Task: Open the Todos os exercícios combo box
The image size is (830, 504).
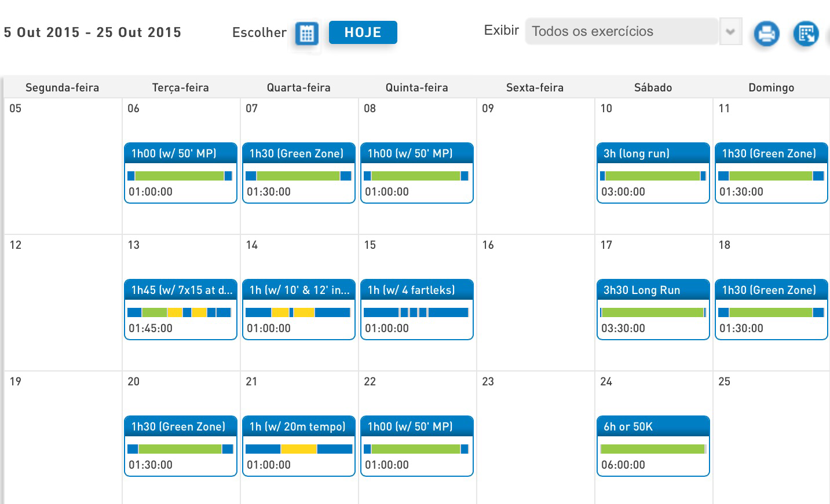Action: tap(621, 31)
